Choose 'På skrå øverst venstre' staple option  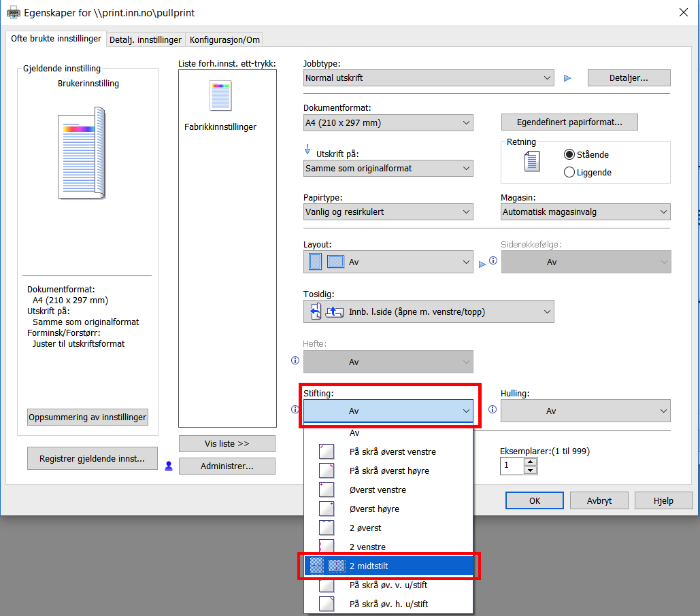[393, 451]
